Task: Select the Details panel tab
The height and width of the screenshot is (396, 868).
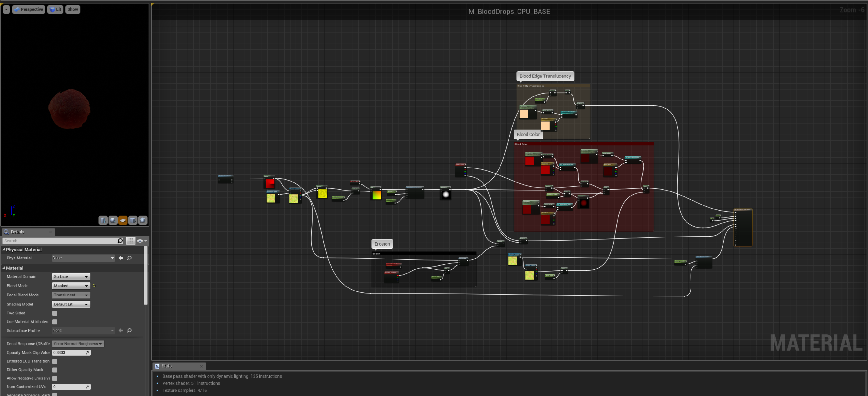Action: pyautogui.click(x=17, y=232)
